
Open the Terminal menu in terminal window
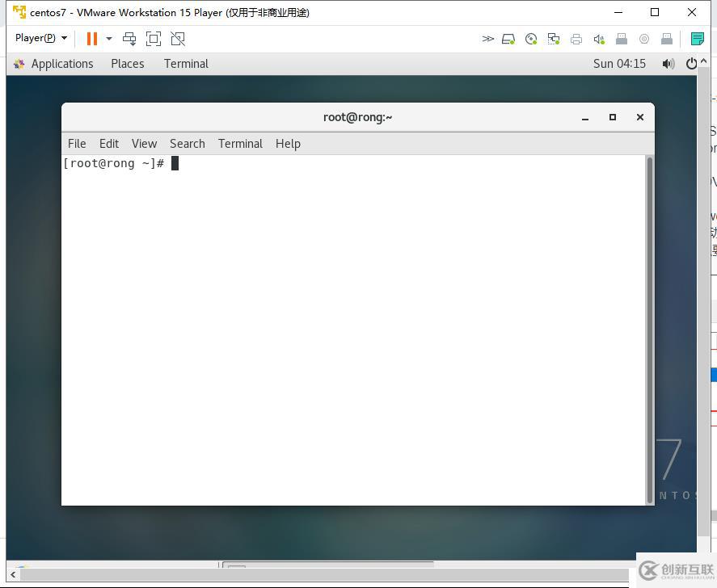[240, 144]
